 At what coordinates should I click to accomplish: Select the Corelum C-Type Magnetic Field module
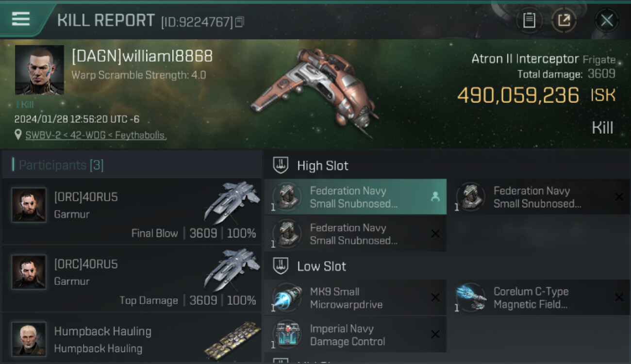539,298
